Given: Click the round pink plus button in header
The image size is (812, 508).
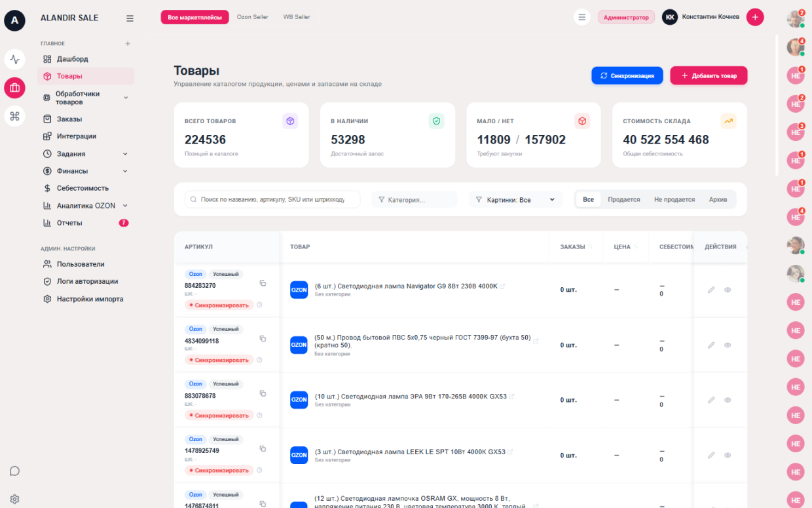Looking at the screenshot, I should click(755, 17).
